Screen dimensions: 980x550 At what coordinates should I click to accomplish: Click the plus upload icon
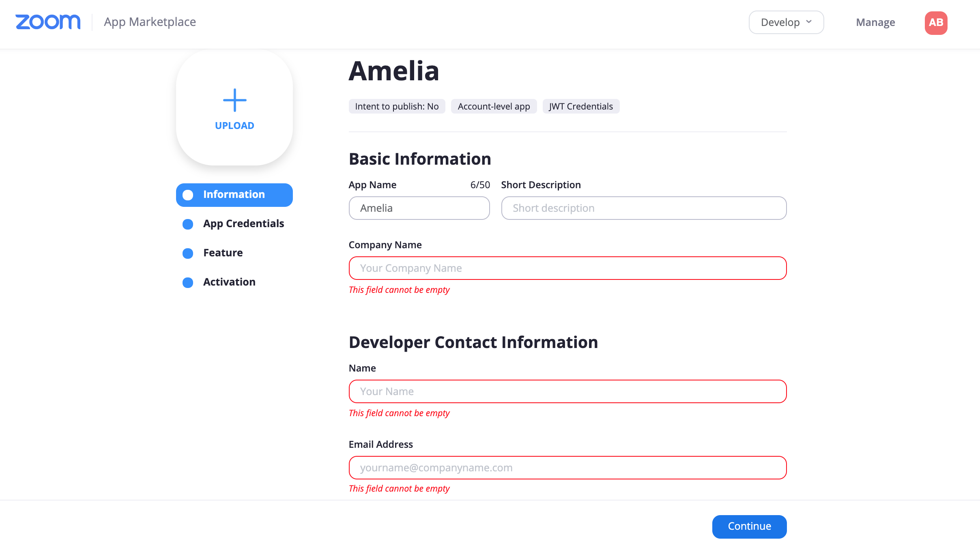point(234,100)
